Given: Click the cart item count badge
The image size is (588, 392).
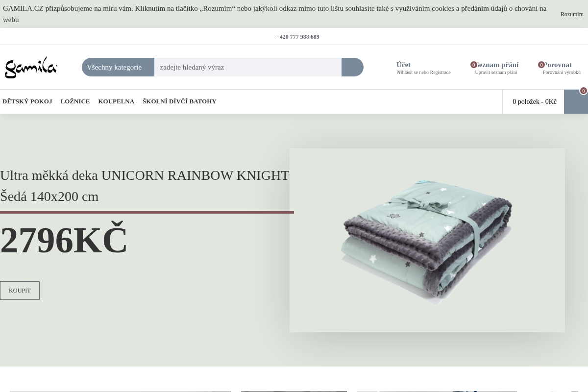Looking at the screenshot, I should 583,91.
